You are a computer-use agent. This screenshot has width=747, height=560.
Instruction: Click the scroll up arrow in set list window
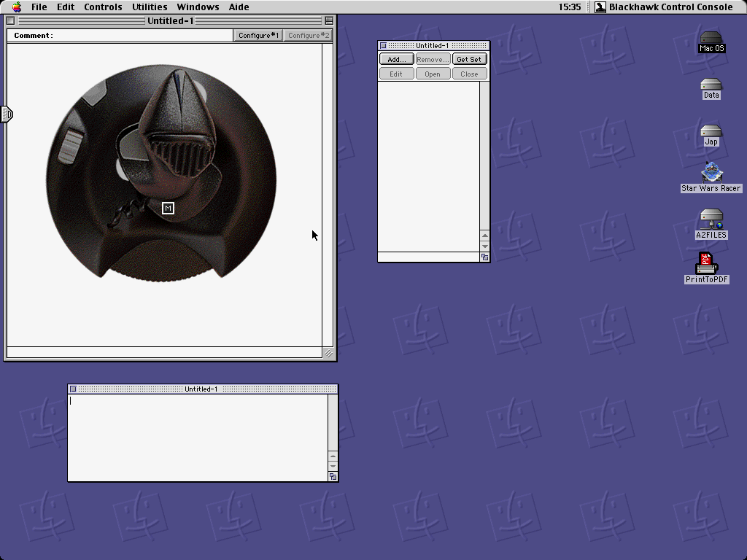click(x=484, y=236)
